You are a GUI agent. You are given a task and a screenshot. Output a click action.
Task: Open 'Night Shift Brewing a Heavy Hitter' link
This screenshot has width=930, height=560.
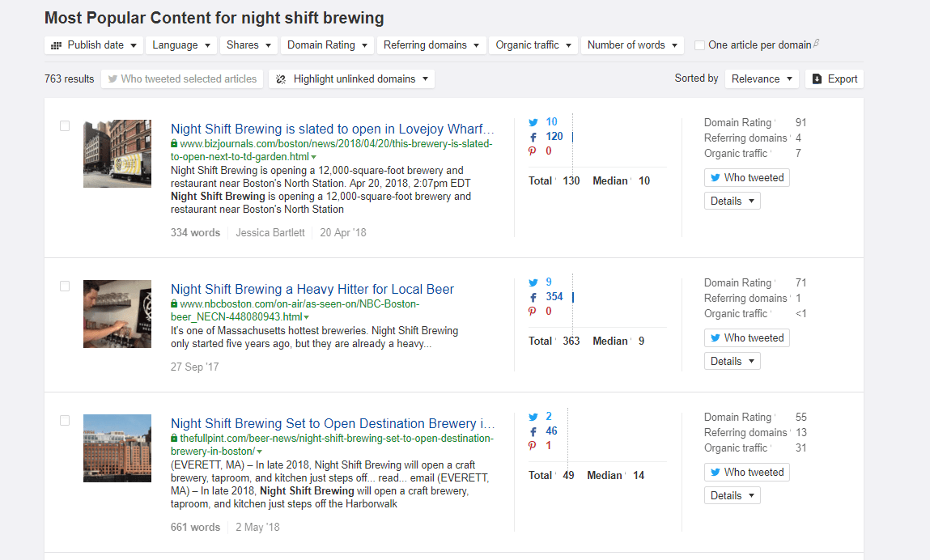click(312, 289)
